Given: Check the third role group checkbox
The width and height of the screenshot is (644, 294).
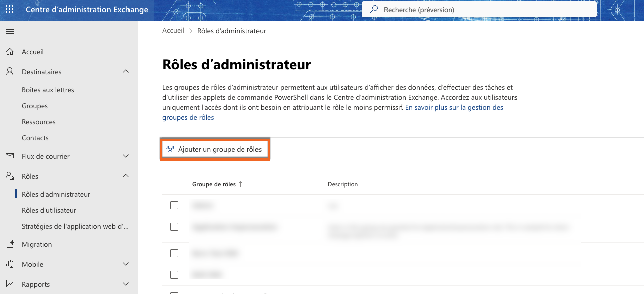Looking at the screenshot, I should click(174, 253).
